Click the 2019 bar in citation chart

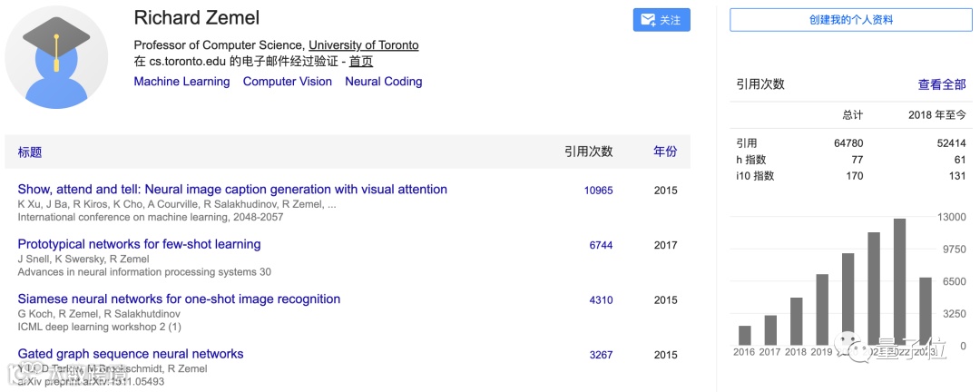pyautogui.click(x=822, y=309)
